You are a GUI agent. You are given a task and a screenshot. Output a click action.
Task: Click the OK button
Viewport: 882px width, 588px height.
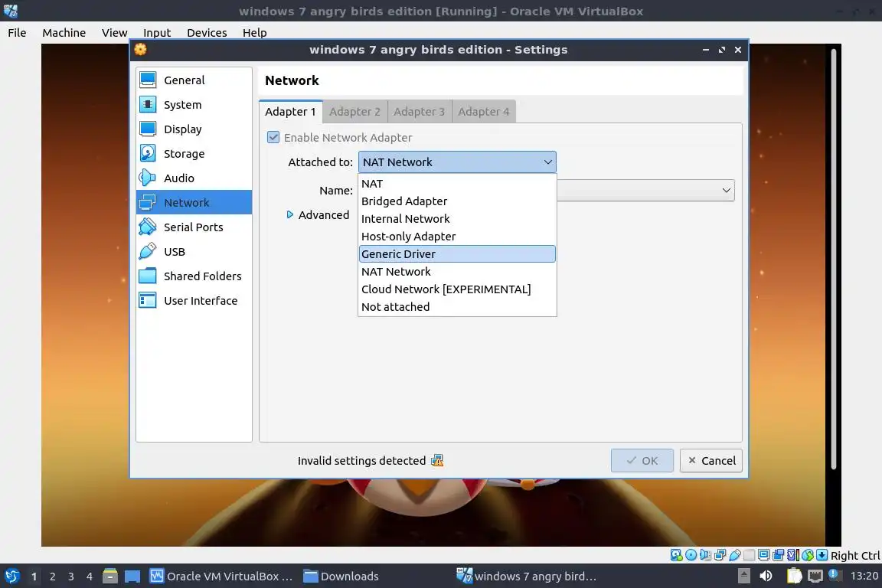[x=642, y=461]
